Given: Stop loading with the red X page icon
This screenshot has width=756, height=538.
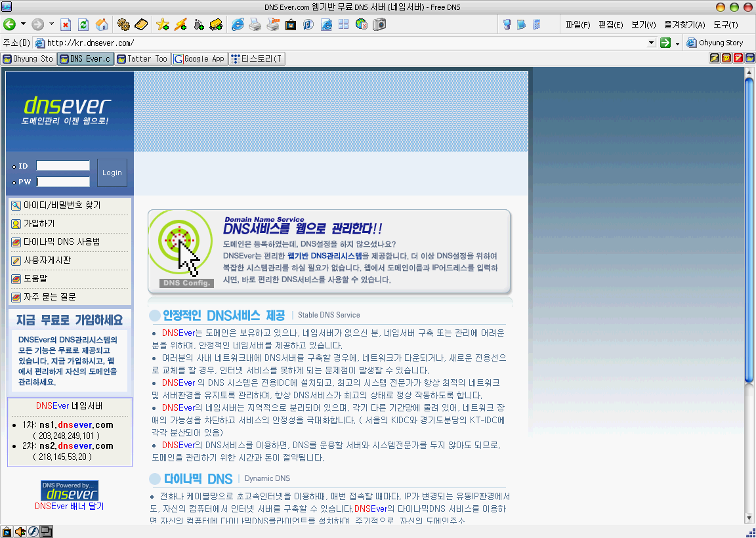Looking at the screenshot, I should coord(66,24).
